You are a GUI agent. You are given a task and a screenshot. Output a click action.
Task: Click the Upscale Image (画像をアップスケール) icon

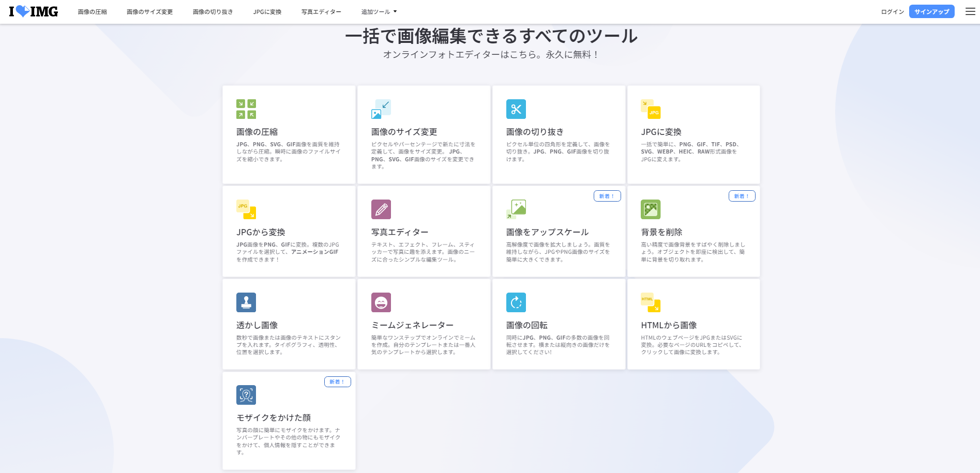516,209
